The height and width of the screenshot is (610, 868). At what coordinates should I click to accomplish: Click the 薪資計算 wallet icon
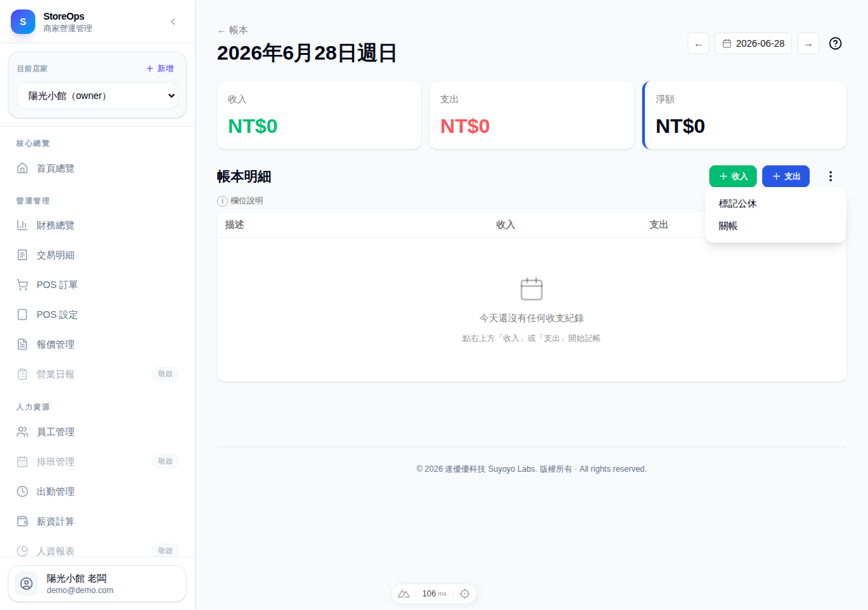coord(22,521)
